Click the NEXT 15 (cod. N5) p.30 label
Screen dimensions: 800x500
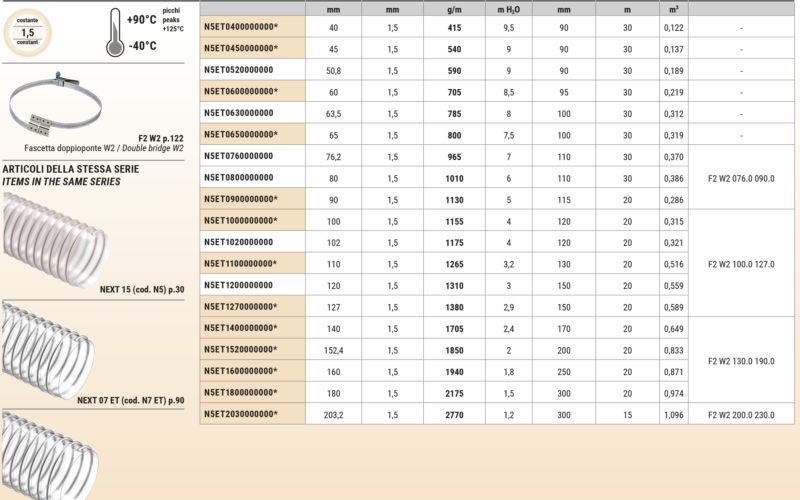click(x=141, y=289)
